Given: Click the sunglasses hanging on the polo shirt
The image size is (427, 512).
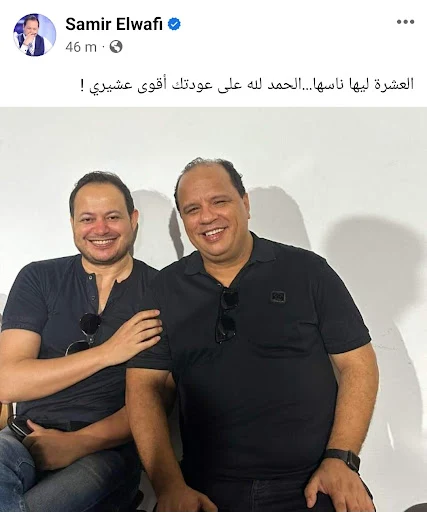Looking at the screenshot, I should pyautogui.click(x=227, y=315).
